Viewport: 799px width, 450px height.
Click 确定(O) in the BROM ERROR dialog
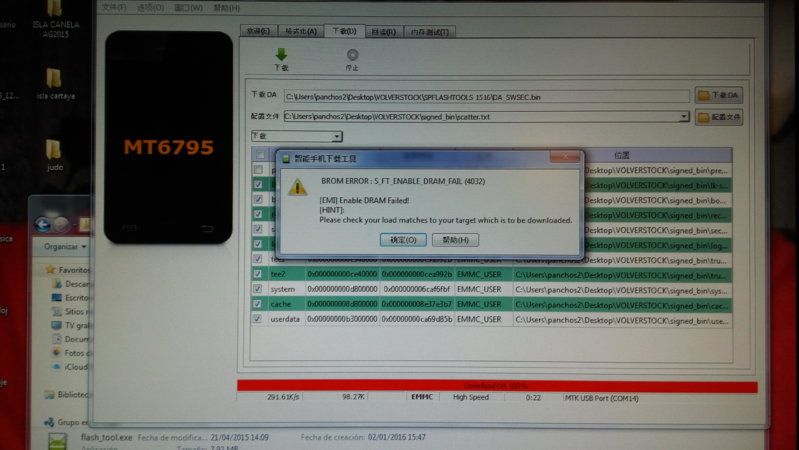(403, 240)
